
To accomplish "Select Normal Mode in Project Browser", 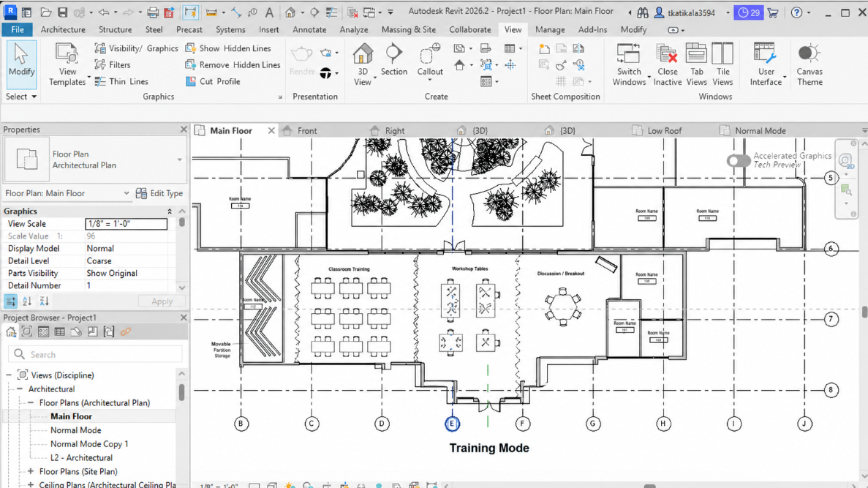I will point(76,430).
